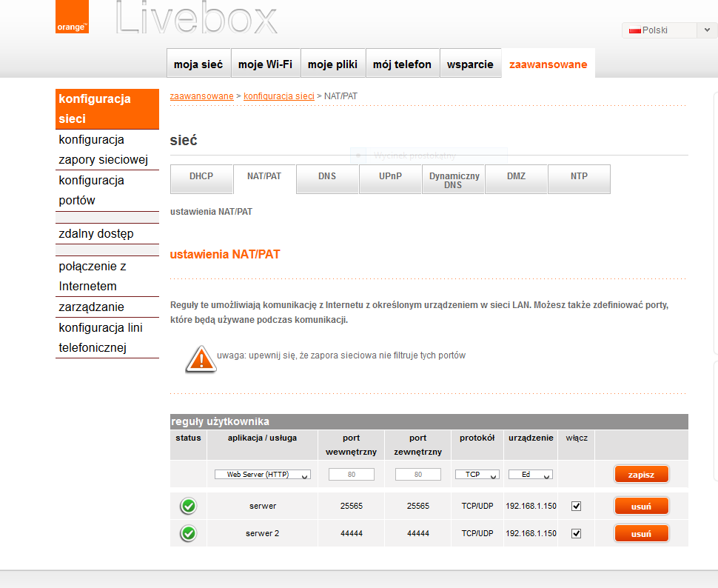This screenshot has height=588, width=718.
Task: Click the orange ustawienia NAT/PAT heading
Action: point(225,254)
